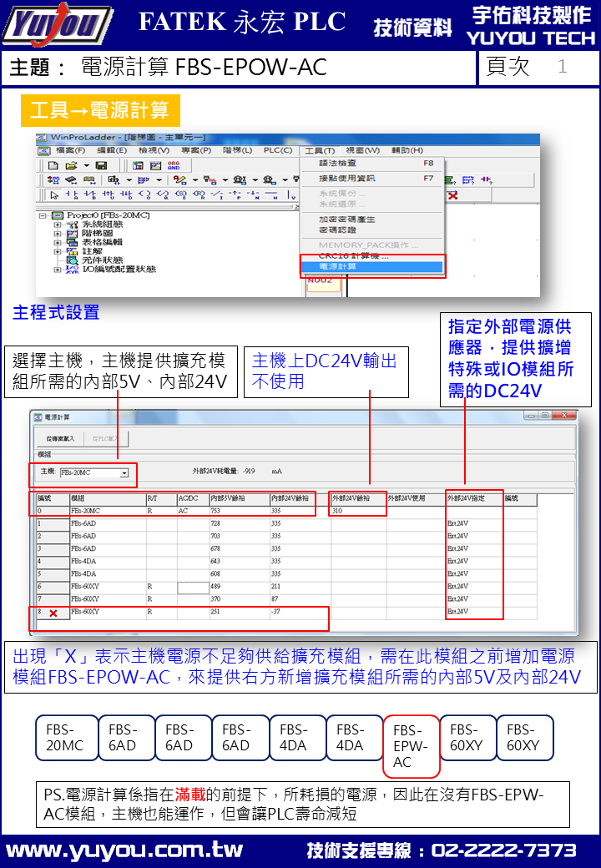Click Ext.24V cell in row 8
The height and width of the screenshot is (868, 601).
[x=474, y=612]
